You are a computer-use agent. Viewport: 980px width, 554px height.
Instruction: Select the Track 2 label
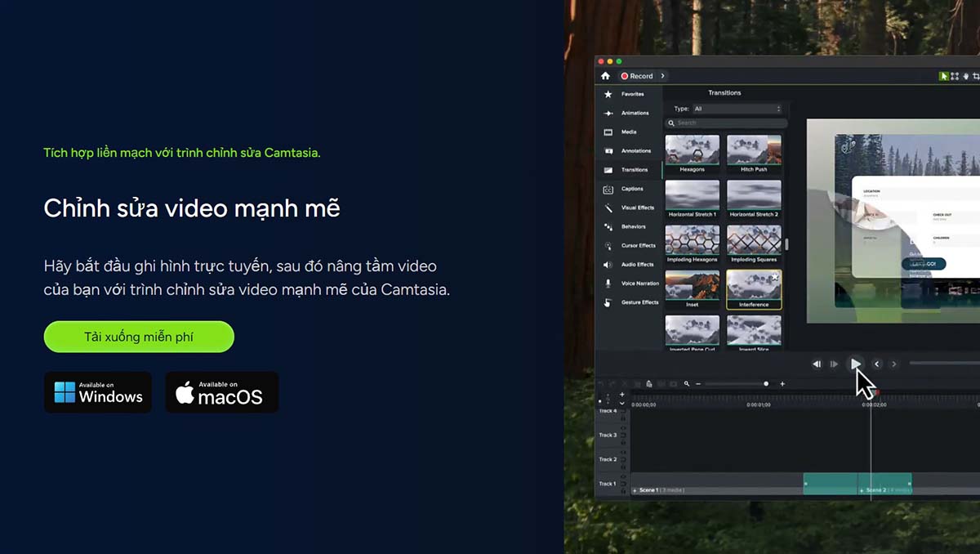[x=608, y=459]
